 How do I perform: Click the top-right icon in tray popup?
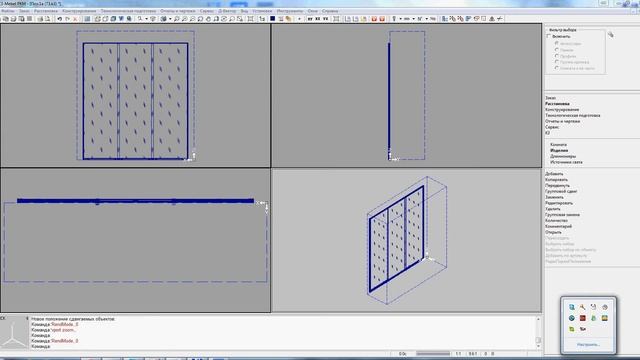tap(605, 307)
